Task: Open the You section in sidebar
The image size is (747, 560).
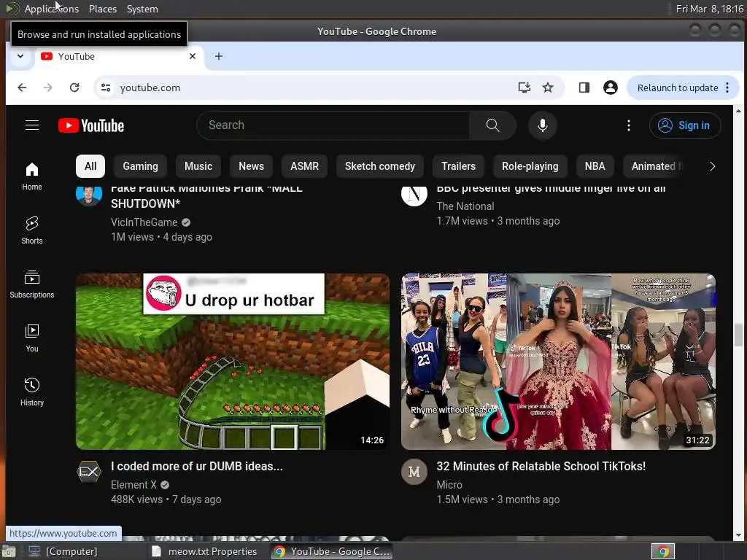Action: click(x=32, y=338)
